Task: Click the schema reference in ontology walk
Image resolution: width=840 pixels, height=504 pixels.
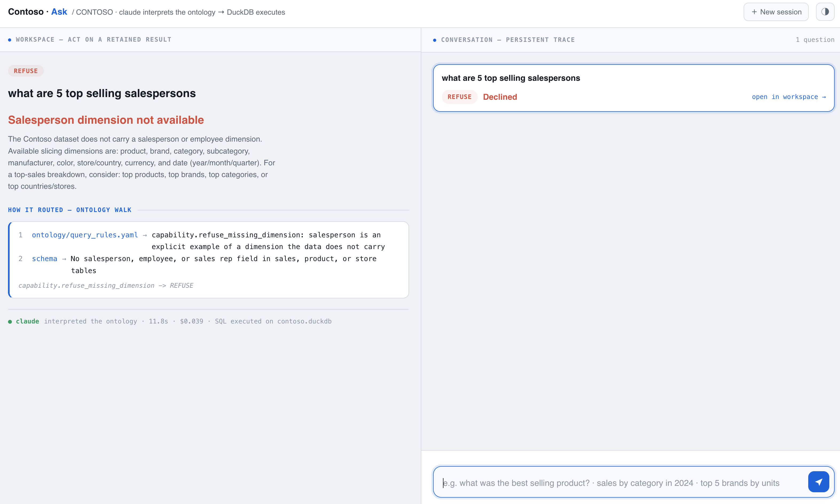Action: point(45,259)
